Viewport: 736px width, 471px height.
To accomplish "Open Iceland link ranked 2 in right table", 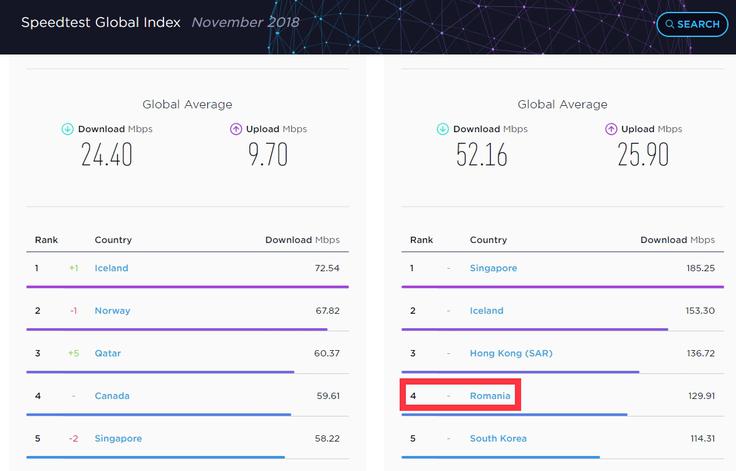I will pos(486,311).
